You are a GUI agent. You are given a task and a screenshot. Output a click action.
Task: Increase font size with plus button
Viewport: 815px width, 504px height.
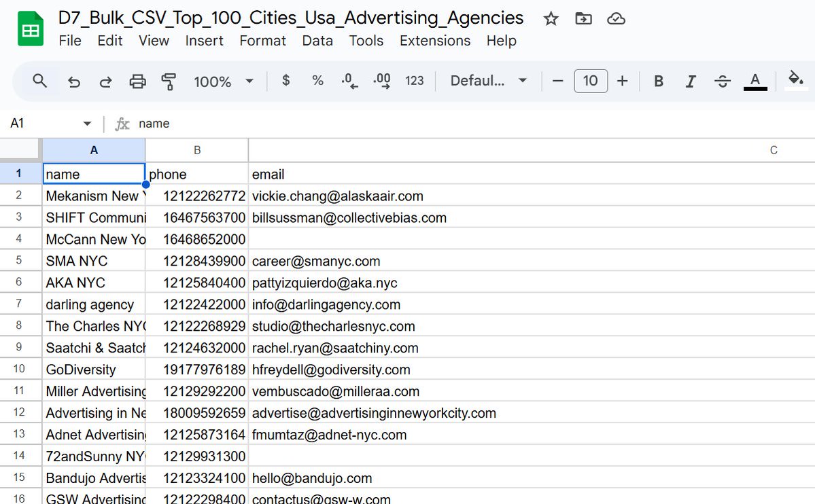tap(622, 81)
